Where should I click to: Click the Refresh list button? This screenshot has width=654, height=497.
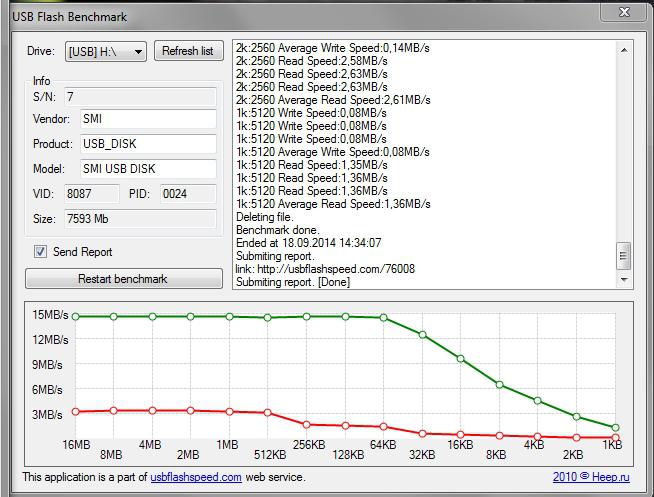pyautogui.click(x=189, y=51)
